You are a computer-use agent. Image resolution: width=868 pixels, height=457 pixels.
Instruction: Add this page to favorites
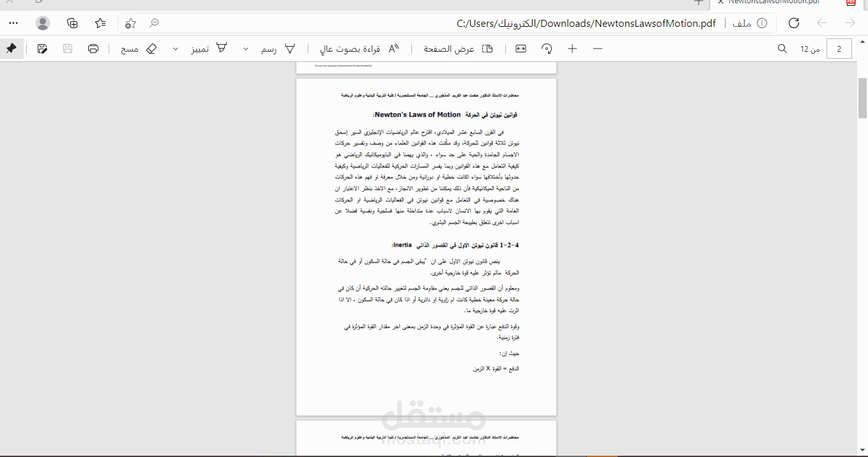tap(131, 23)
